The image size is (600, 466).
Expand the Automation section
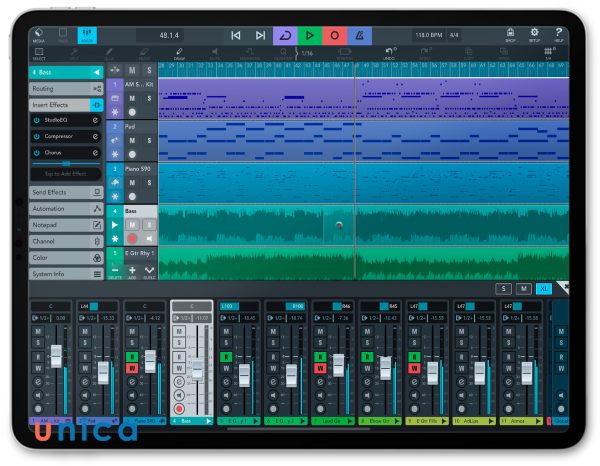pos(66,209)
